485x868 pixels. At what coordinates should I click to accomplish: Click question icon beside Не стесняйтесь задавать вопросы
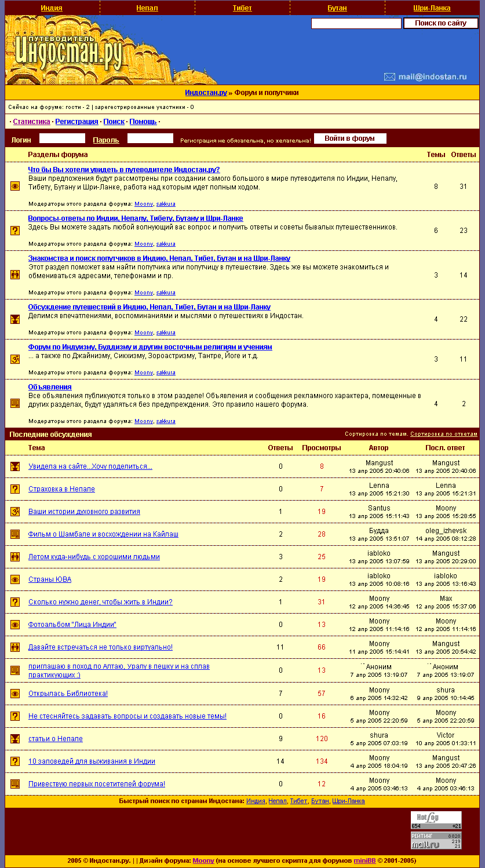(15, 716)
